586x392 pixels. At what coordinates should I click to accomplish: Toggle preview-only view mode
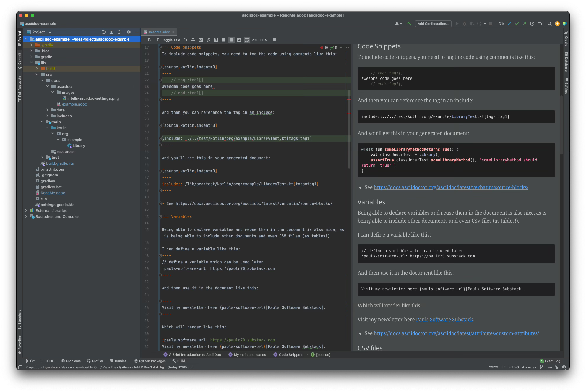click(x=239, y=40)
